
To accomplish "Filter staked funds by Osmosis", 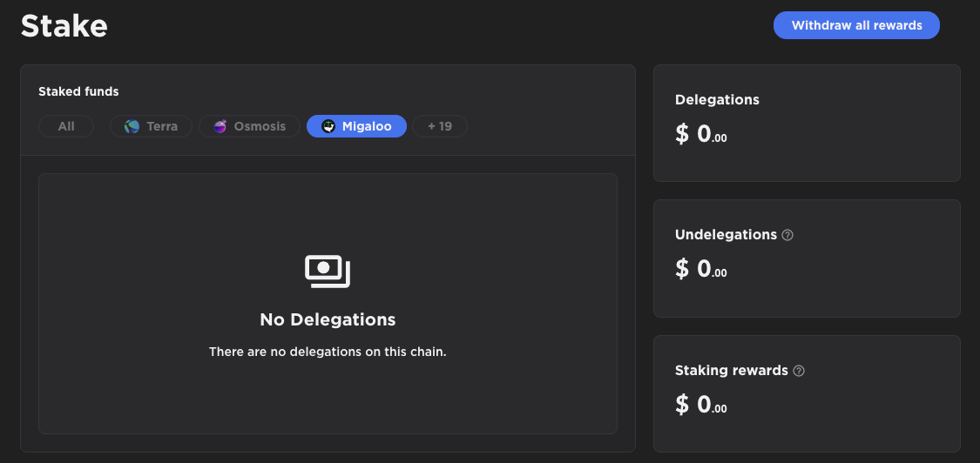I will coord(249,126).
